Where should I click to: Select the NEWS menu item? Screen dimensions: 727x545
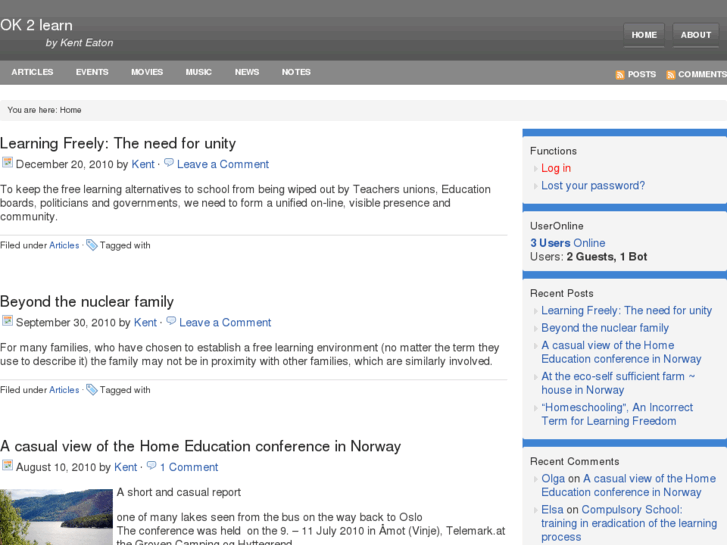[247, 72]
